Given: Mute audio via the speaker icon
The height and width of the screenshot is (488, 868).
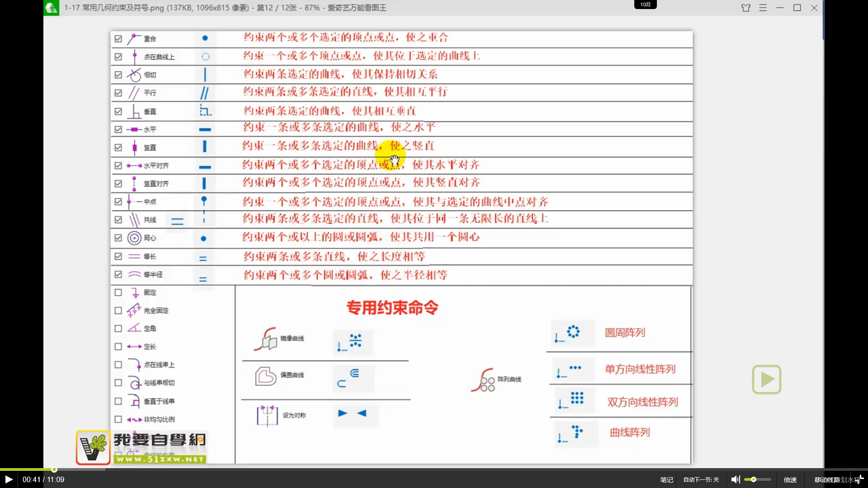Looking at the screenshot, I should pyautogui.click(x=736, y=479).
